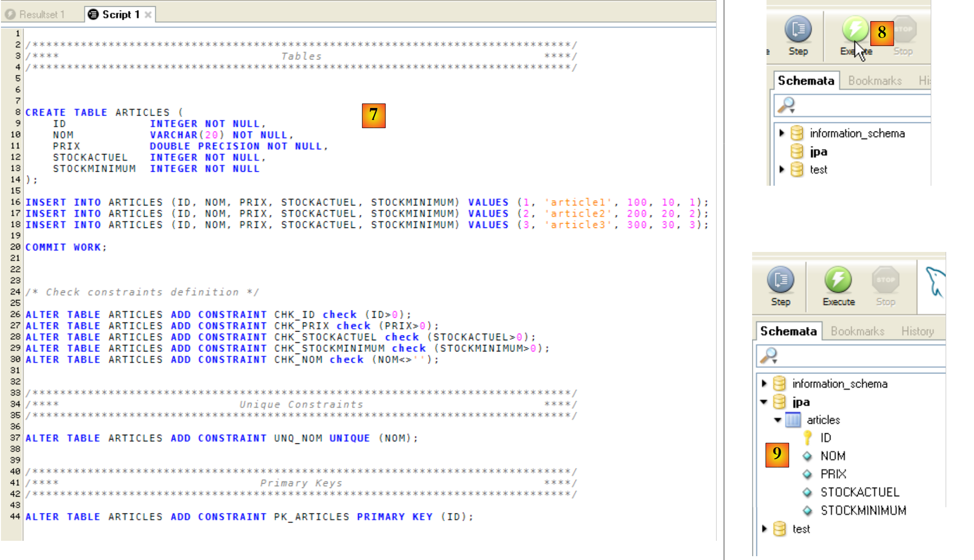The width and height of the screenshot is (974, 560).
Task: Close the Script 1 tab
Action: tap(148, 15)
